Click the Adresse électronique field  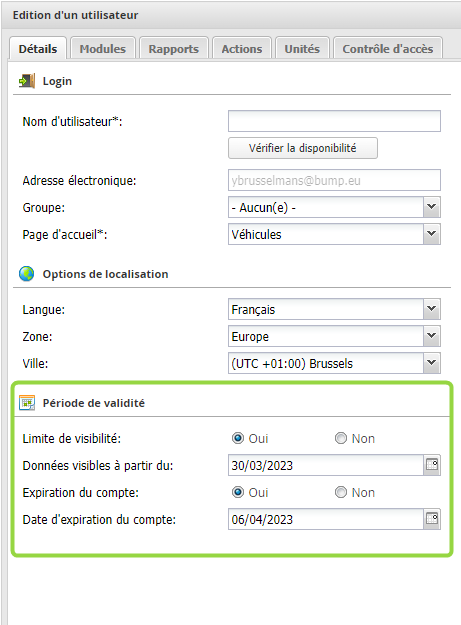[334, 180]
